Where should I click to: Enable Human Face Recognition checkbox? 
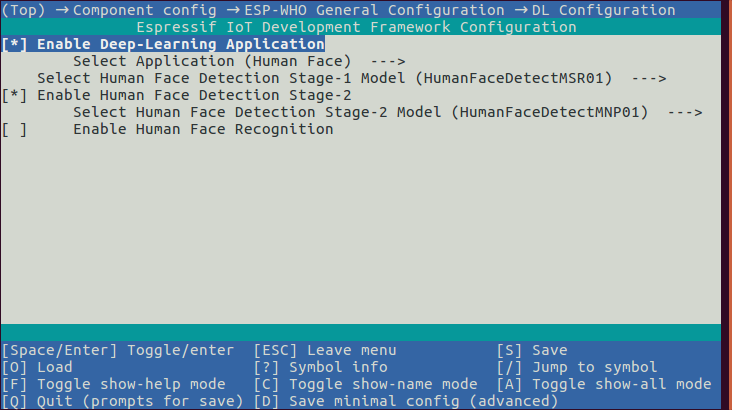point(15,129)
